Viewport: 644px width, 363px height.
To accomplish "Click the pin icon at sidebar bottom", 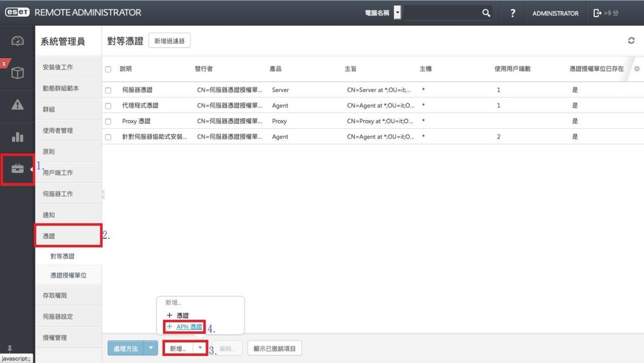I will [9, 349].
